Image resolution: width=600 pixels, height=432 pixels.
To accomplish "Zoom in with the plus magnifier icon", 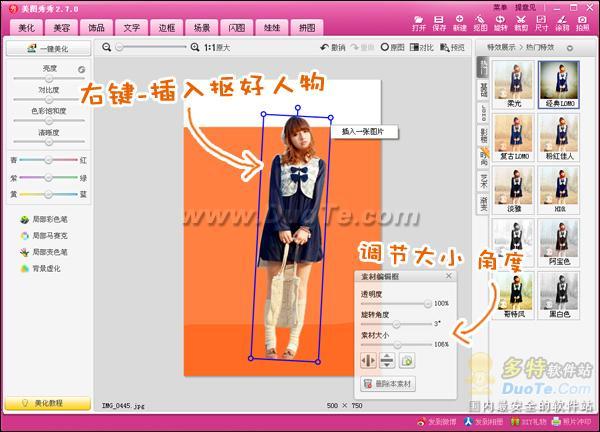I will (x=195, y=47).
